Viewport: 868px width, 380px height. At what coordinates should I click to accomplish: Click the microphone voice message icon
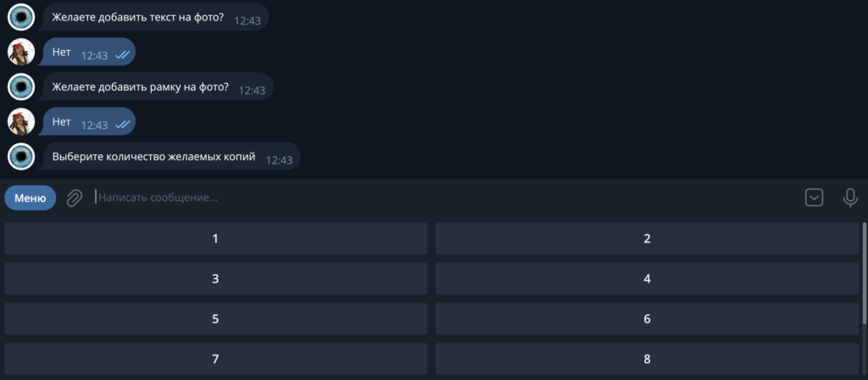850,198
